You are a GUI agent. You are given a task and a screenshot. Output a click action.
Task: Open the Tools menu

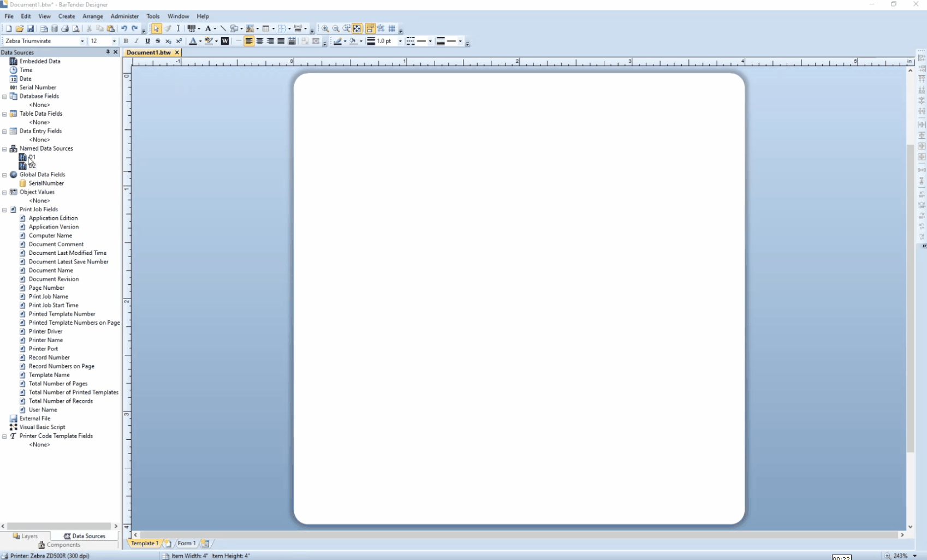pos(153,16)
